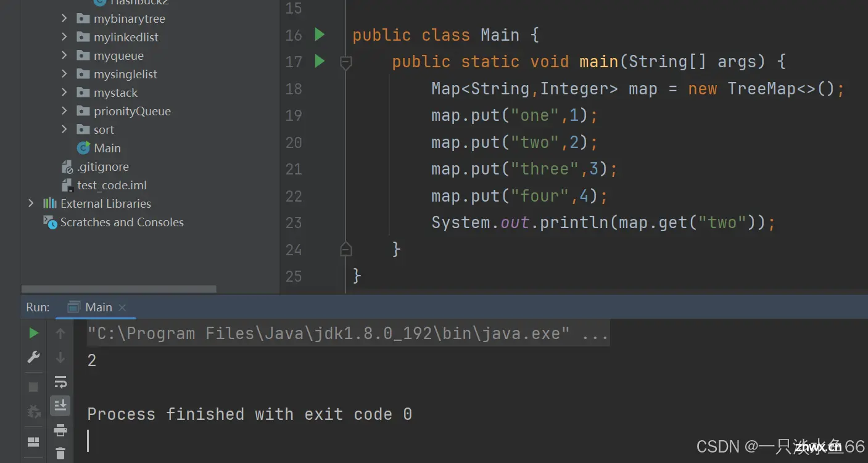Image resolution: width=868 pixels, height=463 pixels.
Task: Select mybinarytree in project tree
Action: click(x=130, y=19)
